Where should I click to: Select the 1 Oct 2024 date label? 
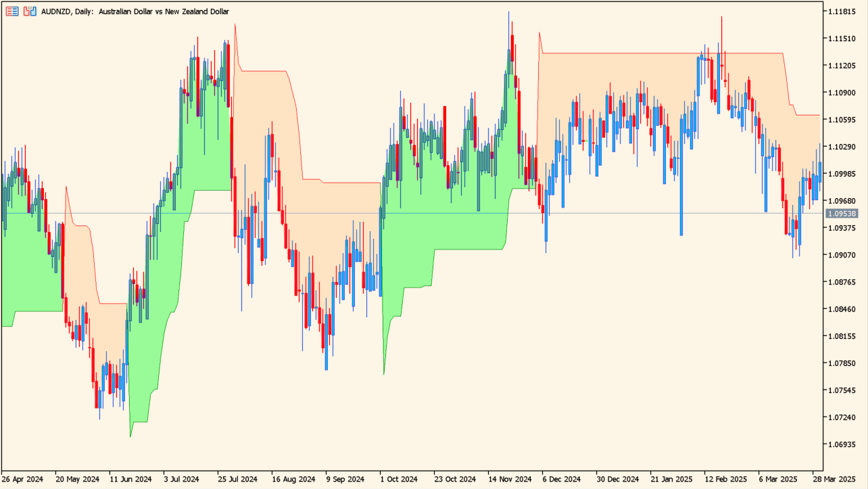pyautogui.click(x=400, y=479)
